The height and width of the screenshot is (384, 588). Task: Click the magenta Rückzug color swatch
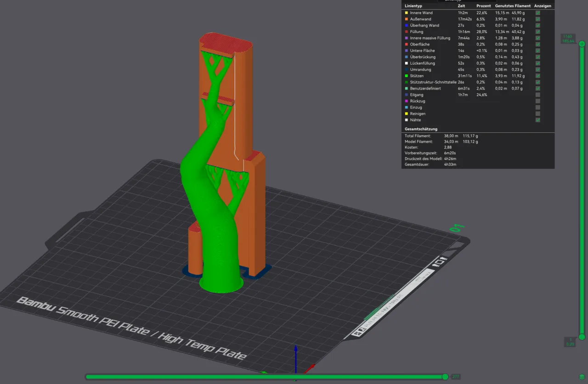[x=406, y=101]
